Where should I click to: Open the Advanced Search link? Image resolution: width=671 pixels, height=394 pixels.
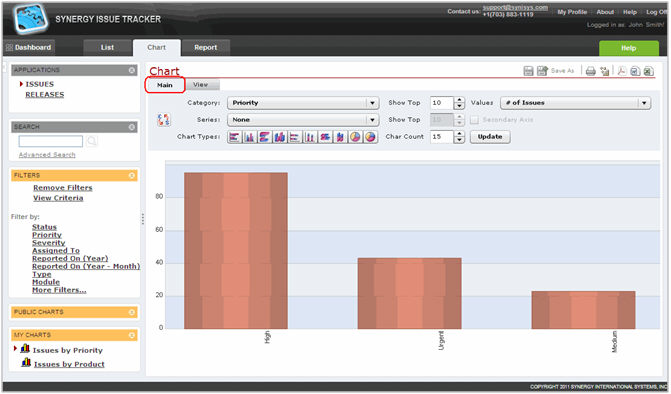47,155
